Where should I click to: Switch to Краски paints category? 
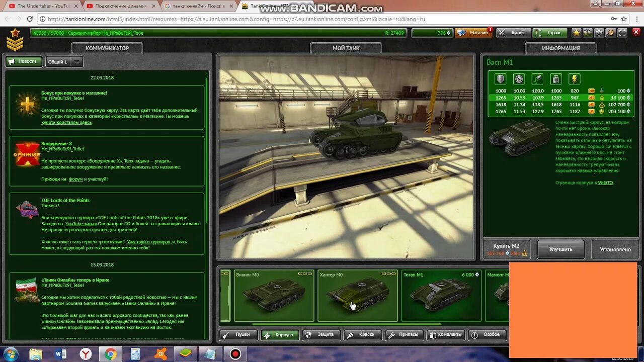pos(363,335)
